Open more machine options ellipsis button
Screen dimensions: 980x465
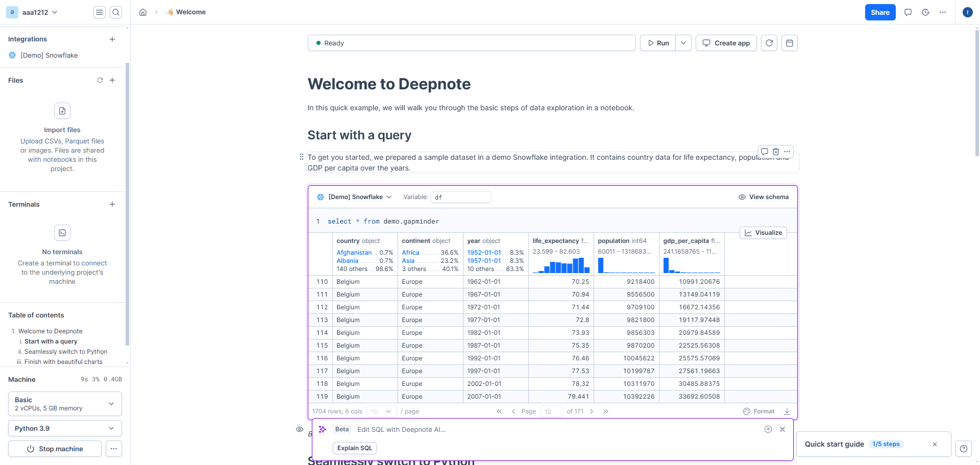(x=114, y=449)
